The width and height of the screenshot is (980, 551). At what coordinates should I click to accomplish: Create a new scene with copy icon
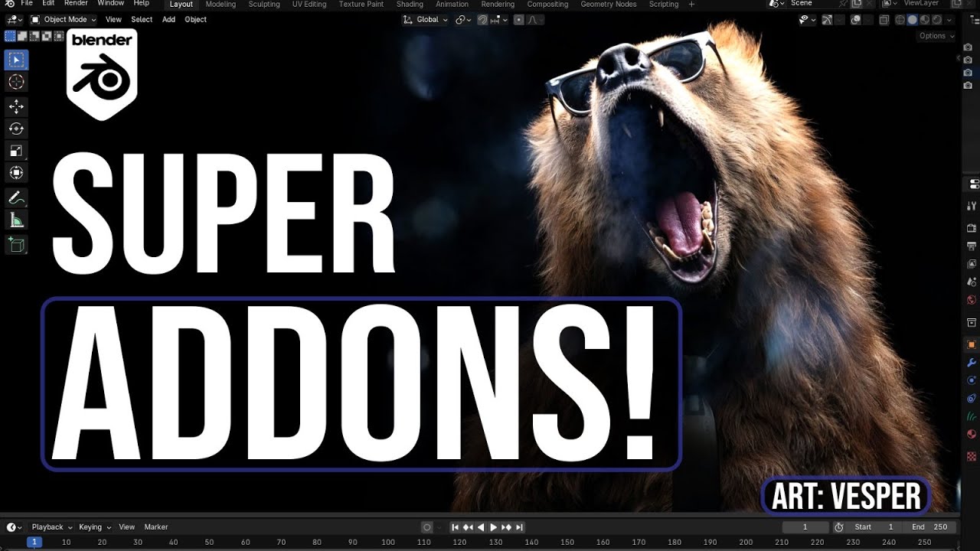tap(857, 4)
